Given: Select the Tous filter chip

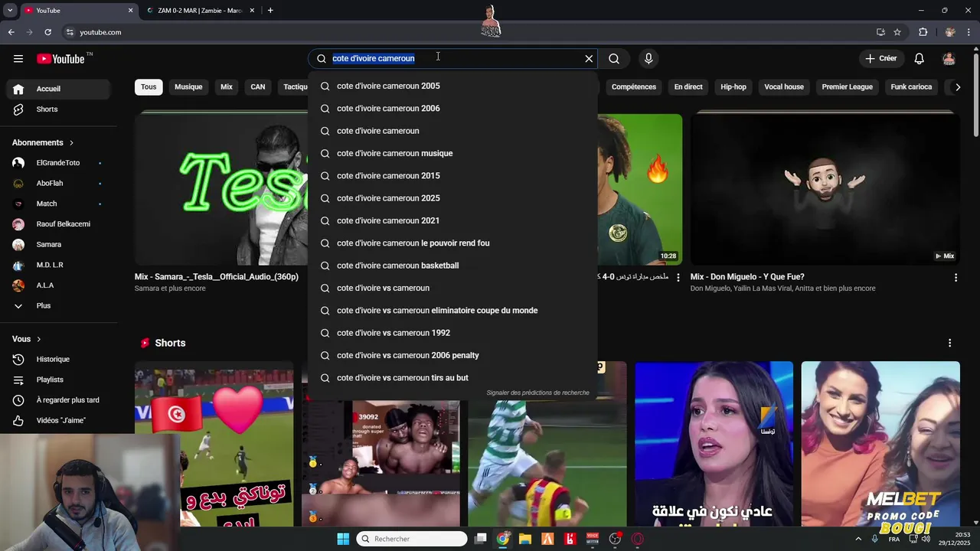Looking at the screenshot, I should click(x=149, y=87).
